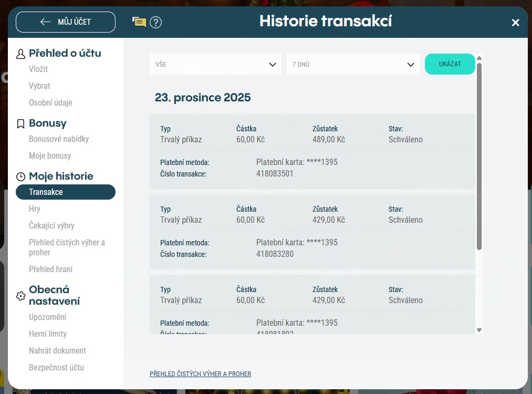Click the Přehled čistých výher a proher footer link
532x394 pixels.
[x=200, y=374]
